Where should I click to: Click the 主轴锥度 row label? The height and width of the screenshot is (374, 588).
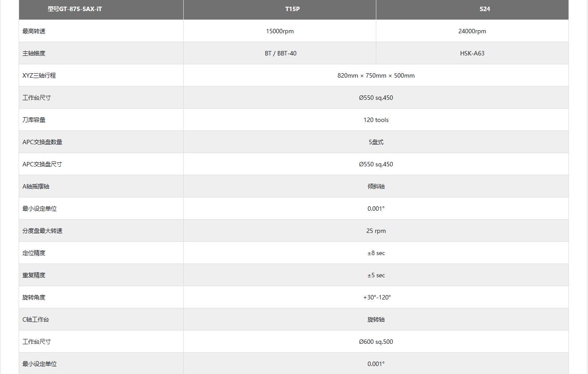[34, 53]
